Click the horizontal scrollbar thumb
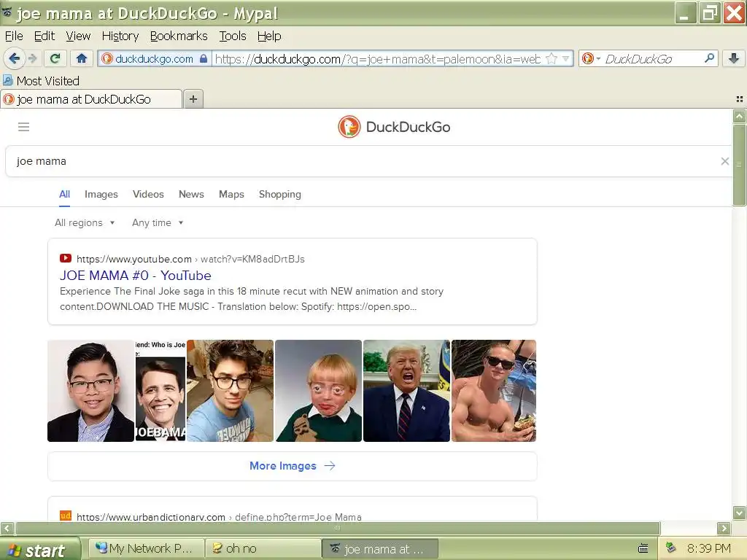747x560 pixels. tap(338, 528)
